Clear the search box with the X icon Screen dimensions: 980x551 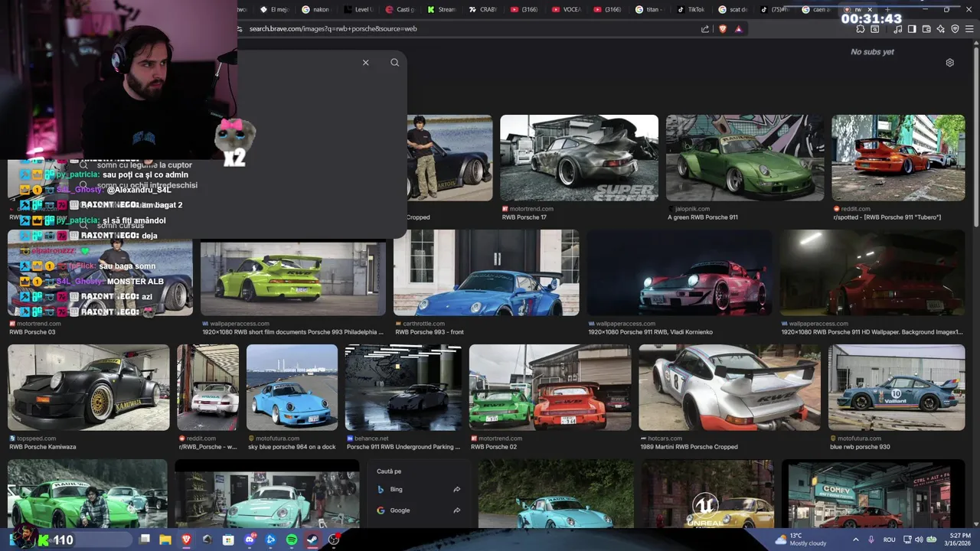tap(365, 63)
